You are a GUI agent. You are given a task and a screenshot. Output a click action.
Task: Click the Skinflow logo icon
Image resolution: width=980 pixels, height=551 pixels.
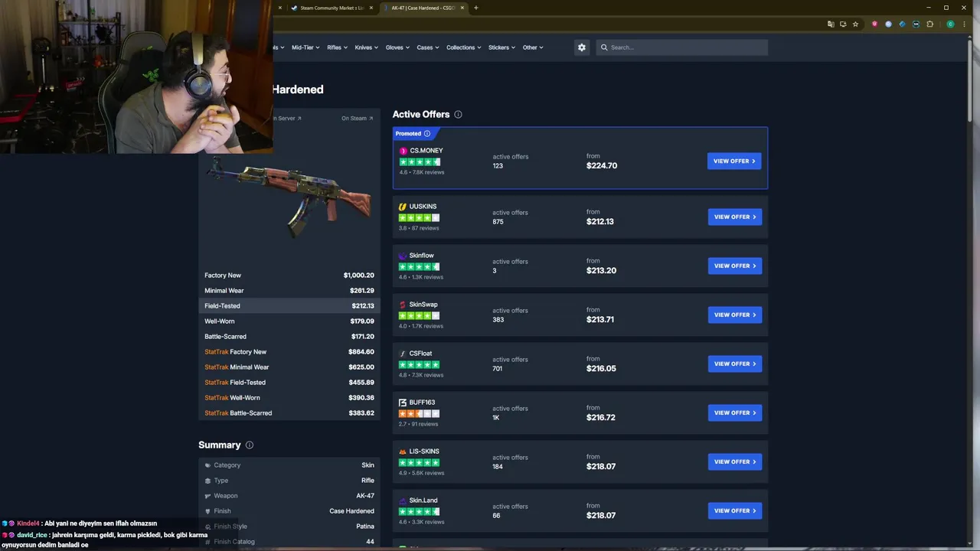tap(403, 256)
